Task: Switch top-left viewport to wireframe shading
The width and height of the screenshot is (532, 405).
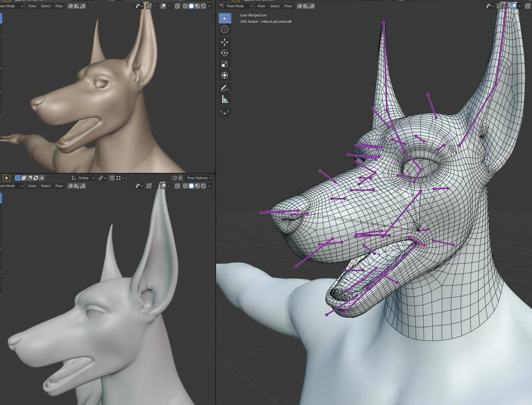Action: click(185, 6)
